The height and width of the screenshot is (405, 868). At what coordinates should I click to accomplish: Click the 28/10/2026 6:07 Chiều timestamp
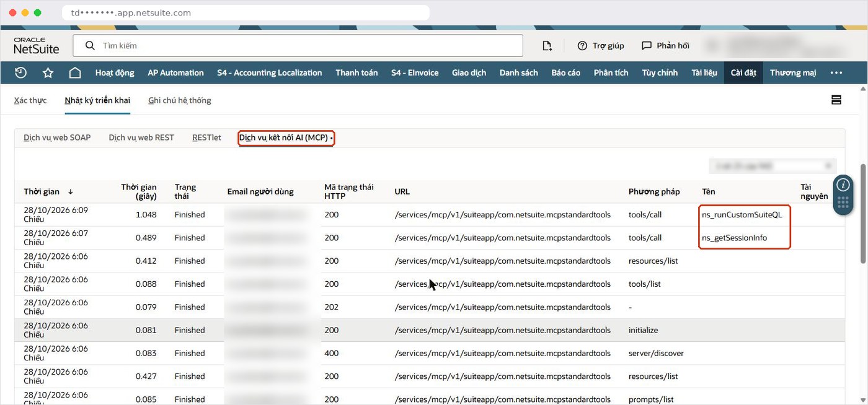tap(56, 238)
